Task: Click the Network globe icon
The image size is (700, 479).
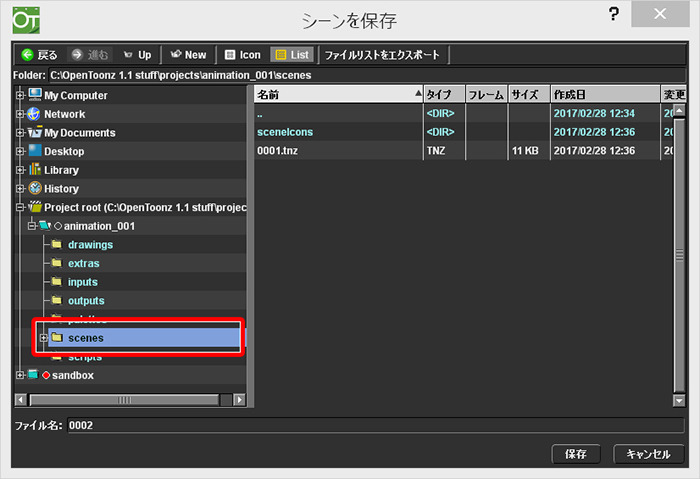Action: coord(34,113)
